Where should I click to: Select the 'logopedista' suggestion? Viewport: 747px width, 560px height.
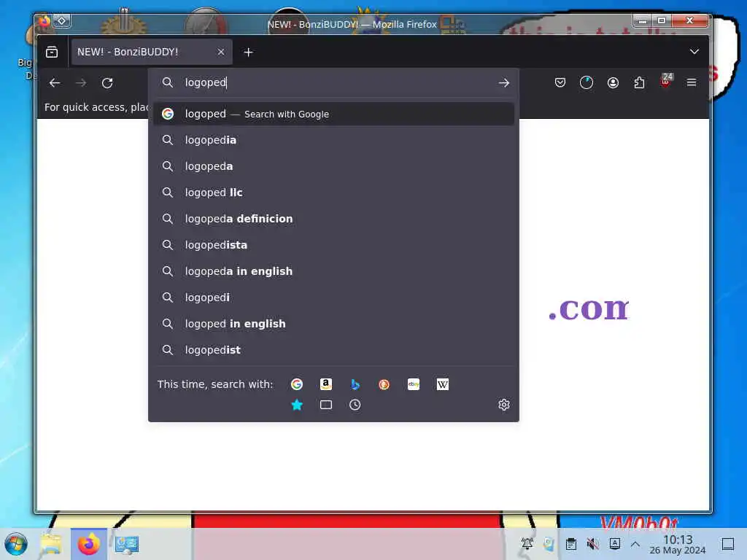pyautogui.click(x=333, y=245)
